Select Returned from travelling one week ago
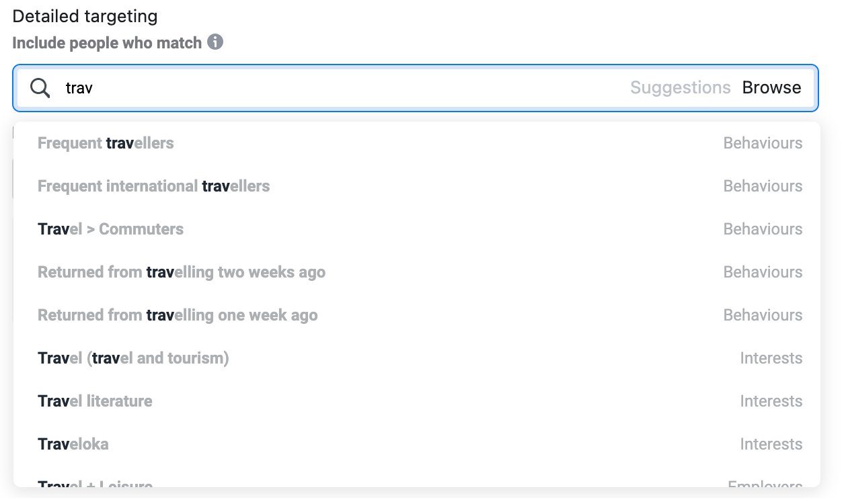The width and height of the screenshot is (846, 504). [x=178, y=314]
